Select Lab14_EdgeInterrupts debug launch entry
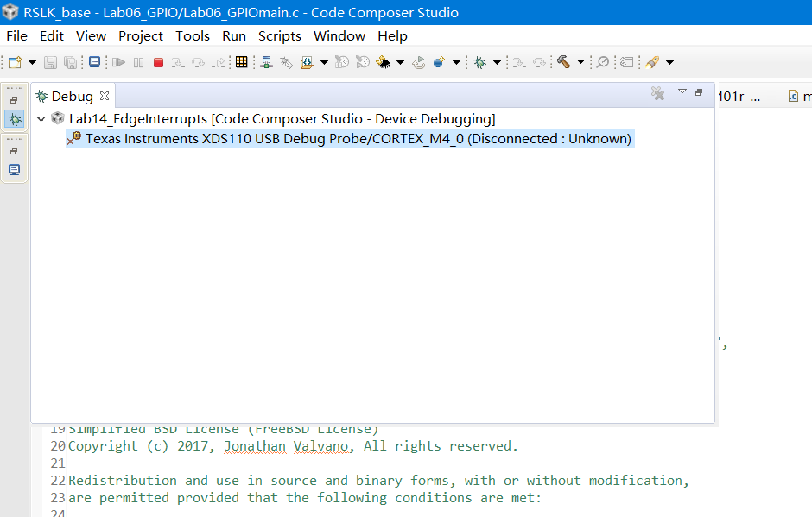This screenshot has width=812, height=517. click(x=282, y=119)
